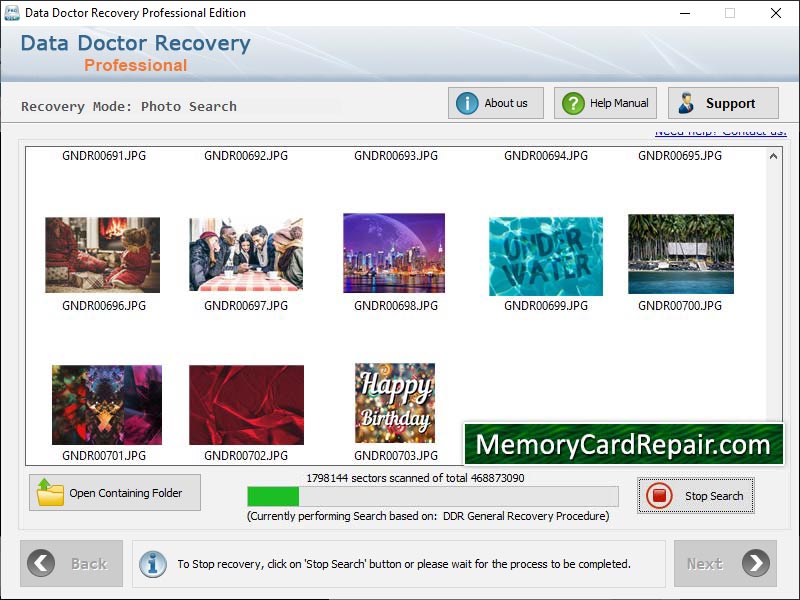Click the circular back arrow icon
Image resolution: width=800 pixels, height=600 pixels.
[x=42, y=563]
